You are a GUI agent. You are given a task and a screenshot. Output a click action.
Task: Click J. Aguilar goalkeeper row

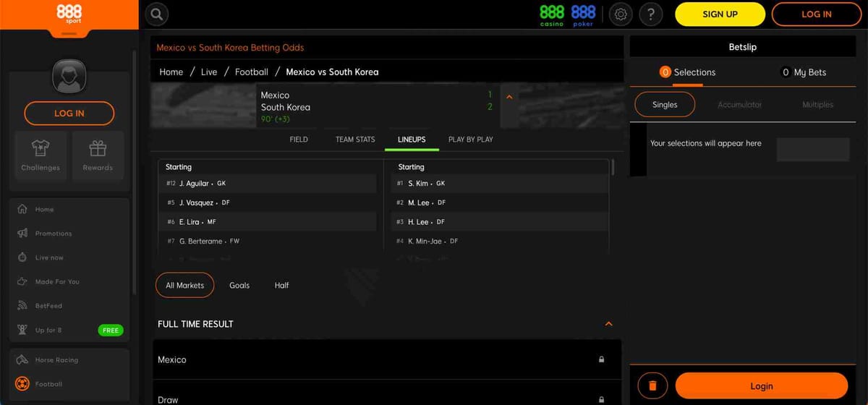[x=267, y=184]
